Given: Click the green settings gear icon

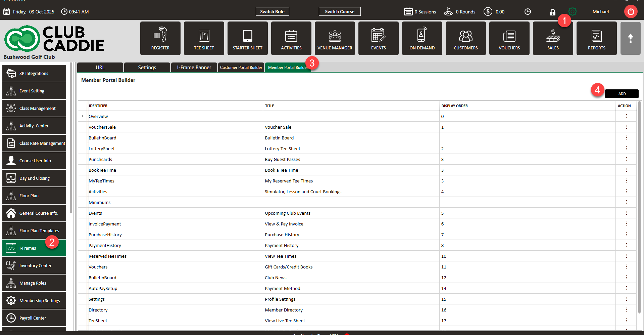Looking at the screenshot, I should (573, 12).
